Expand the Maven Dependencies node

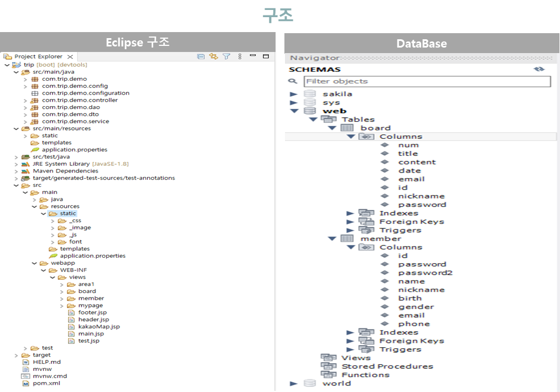tap(16, 171)
